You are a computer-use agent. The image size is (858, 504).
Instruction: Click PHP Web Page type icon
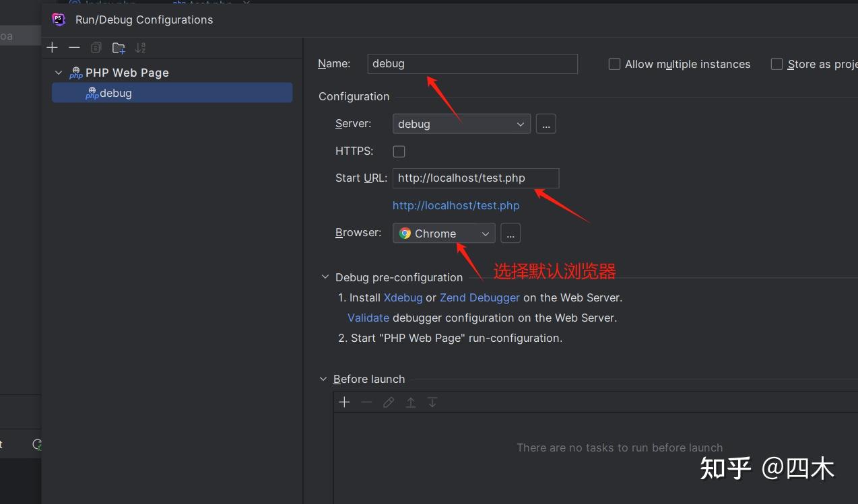click(x=76, y=73)
